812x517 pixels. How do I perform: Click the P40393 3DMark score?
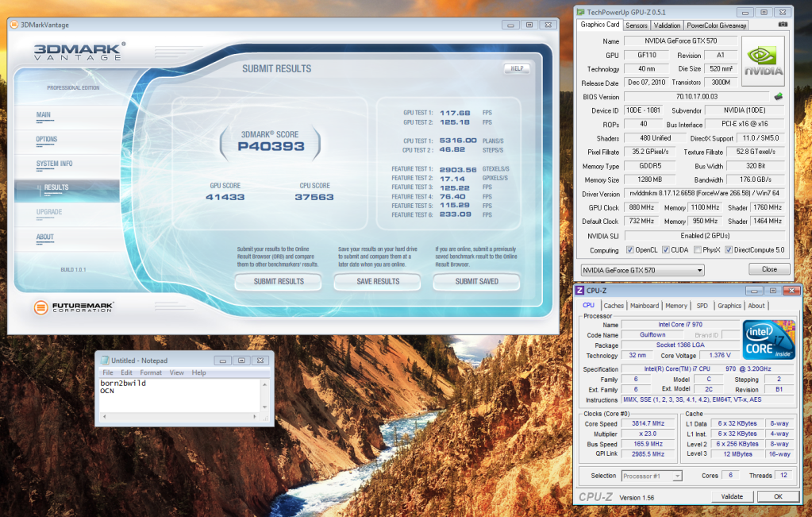pos(271,147)
